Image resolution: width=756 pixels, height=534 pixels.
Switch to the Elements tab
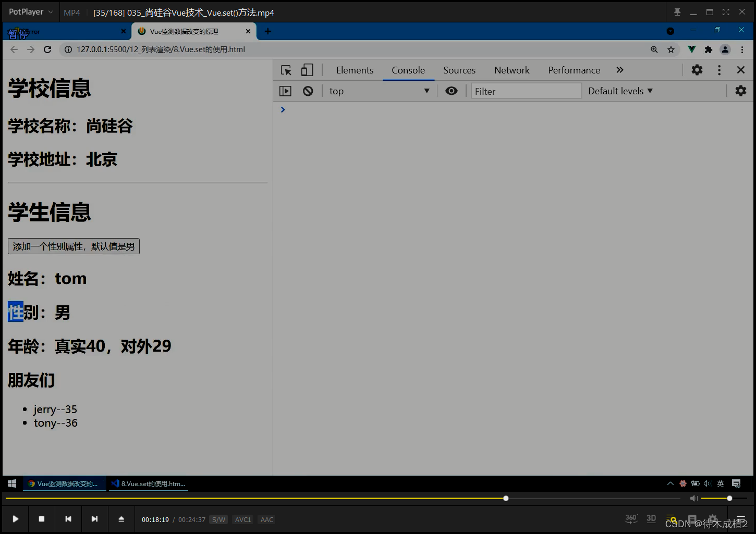coord(355,70)
